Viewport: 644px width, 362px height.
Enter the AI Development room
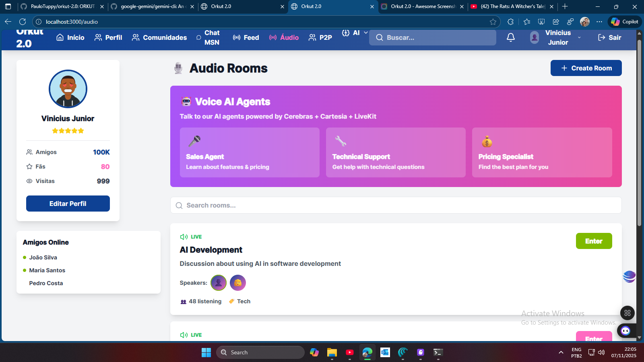[594, 241]
